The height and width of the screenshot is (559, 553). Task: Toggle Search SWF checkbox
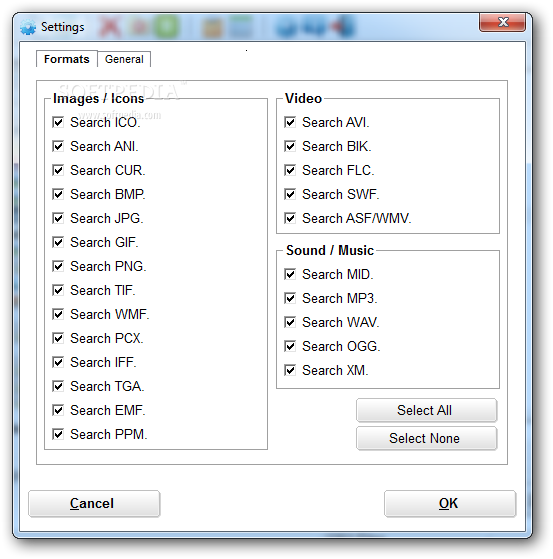pos(290,195)
